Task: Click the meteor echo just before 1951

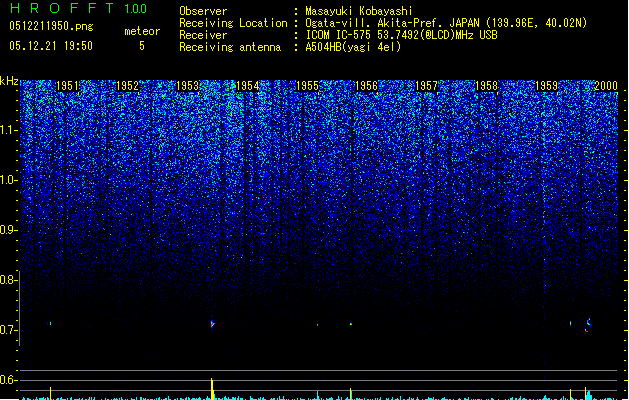Action: [50, 323]
